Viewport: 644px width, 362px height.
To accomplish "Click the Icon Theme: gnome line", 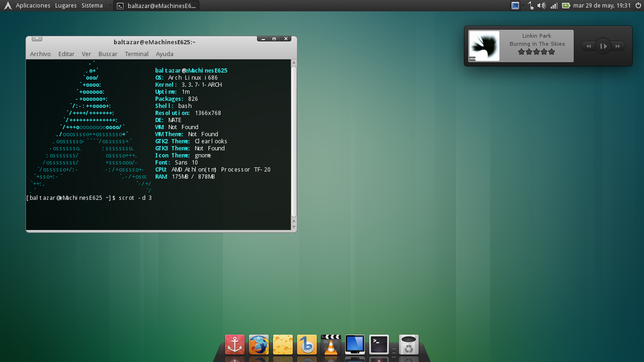I will pos(183,155).
